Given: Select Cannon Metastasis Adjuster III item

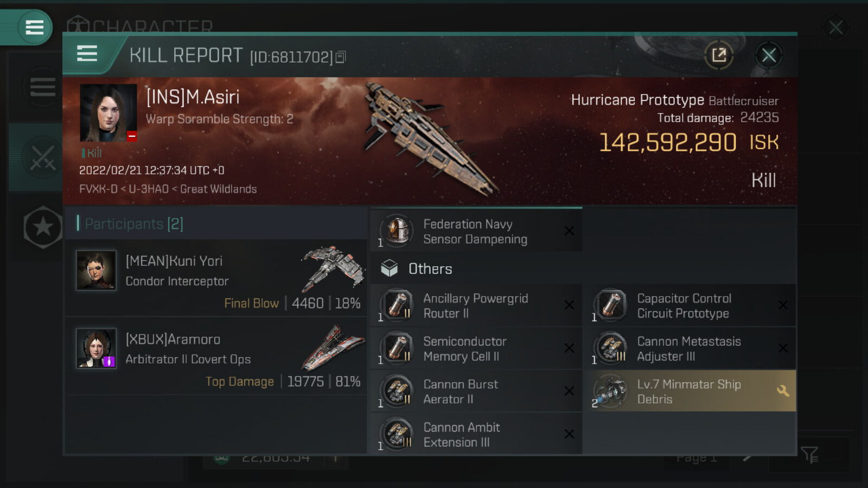Looking at the screenshot, I should coord(688,349).
